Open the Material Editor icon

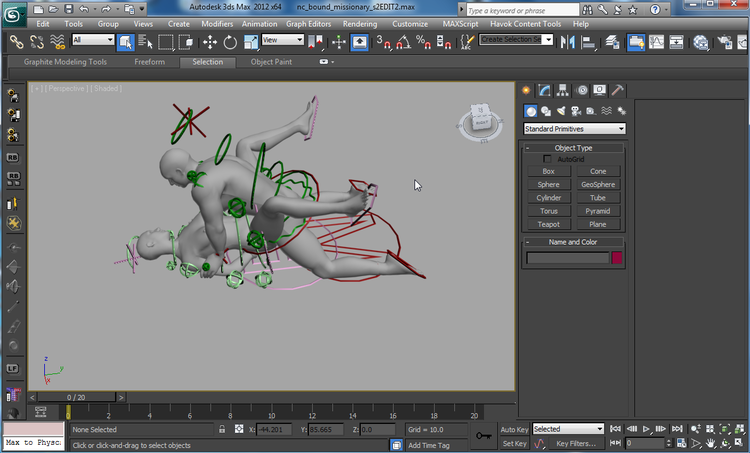click(x=701, y=42)
